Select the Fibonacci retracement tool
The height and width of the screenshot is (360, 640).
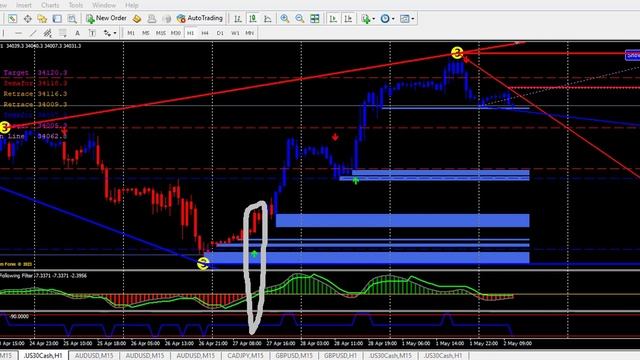[x=62, y=33]
